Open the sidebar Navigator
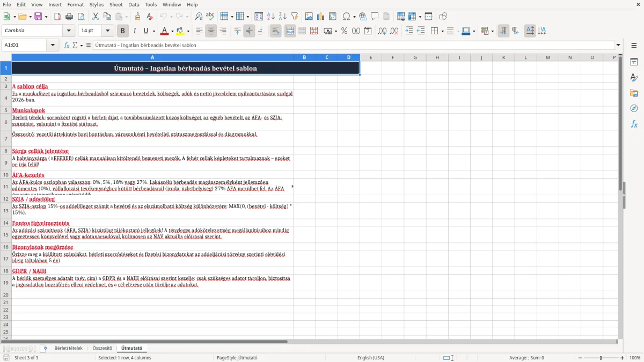This screenshot has height=362, width=644. (x=634, y=108)
